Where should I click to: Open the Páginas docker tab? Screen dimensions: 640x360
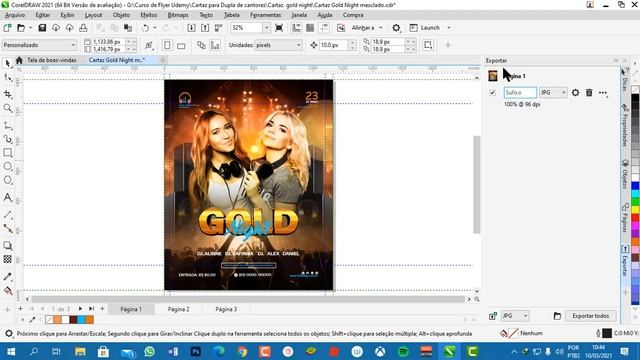625,218
